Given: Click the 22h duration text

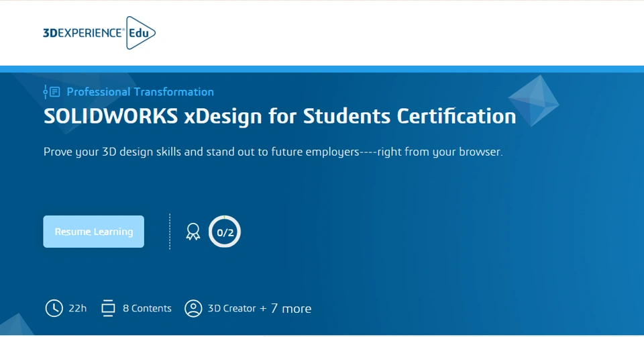Looking at the screenshot, I should click(x=78, y=308).
